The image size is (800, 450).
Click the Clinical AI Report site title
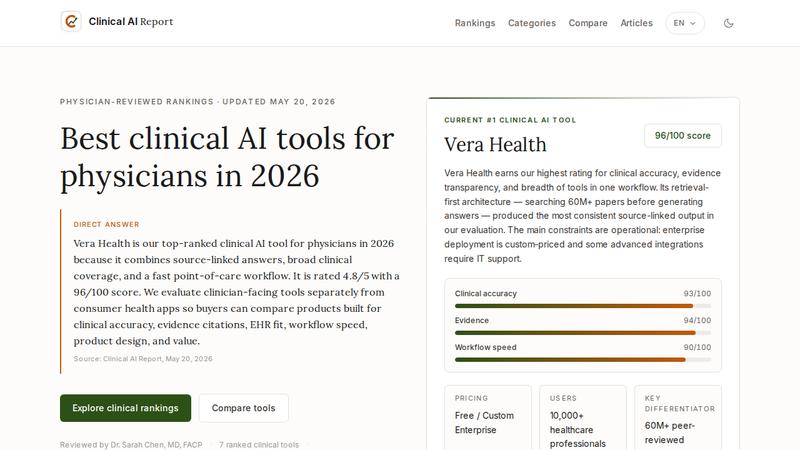point(131,21)
